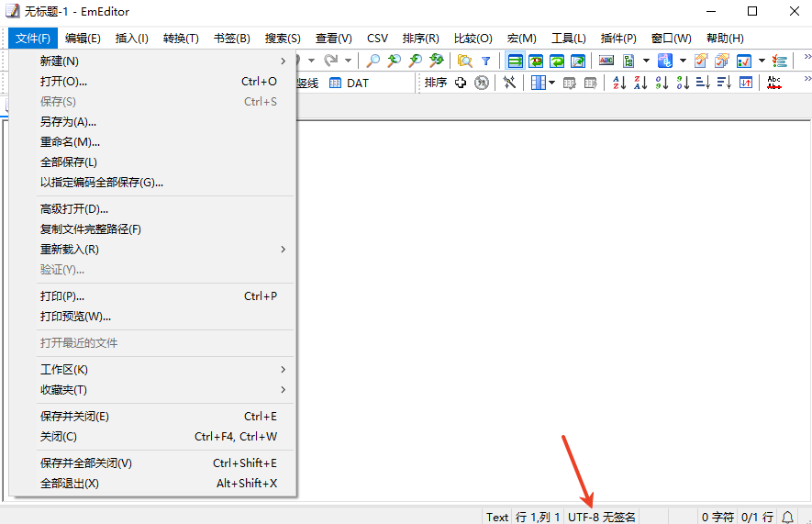Open the redo history dropdown arrow
The image size is (812, 524).
coord(348,61)
